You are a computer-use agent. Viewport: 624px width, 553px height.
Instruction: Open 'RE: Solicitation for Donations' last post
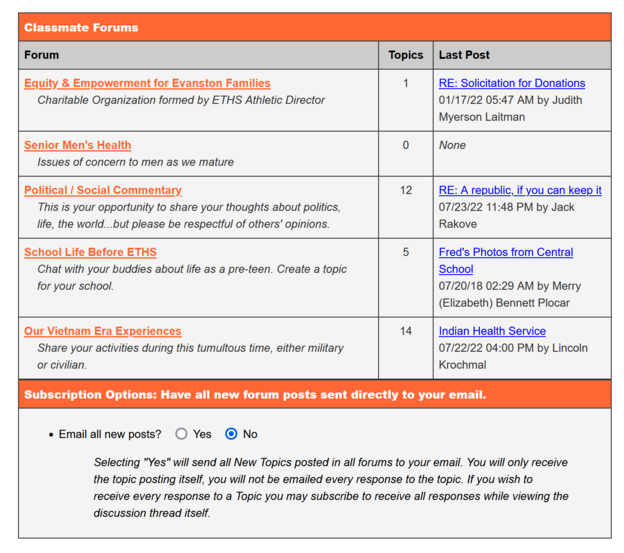511,83
